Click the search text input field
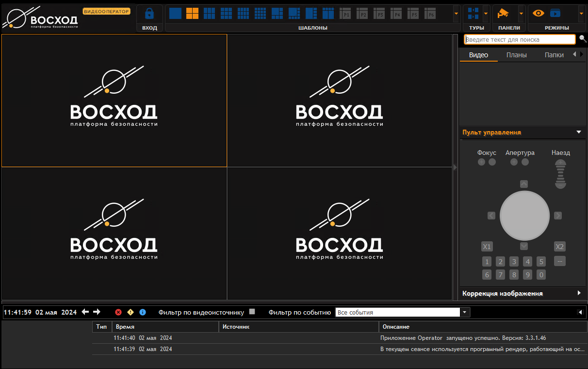Image resolution: width=588 pixels, height=369 pixels. pyautogui.click(x=520, y=39)
